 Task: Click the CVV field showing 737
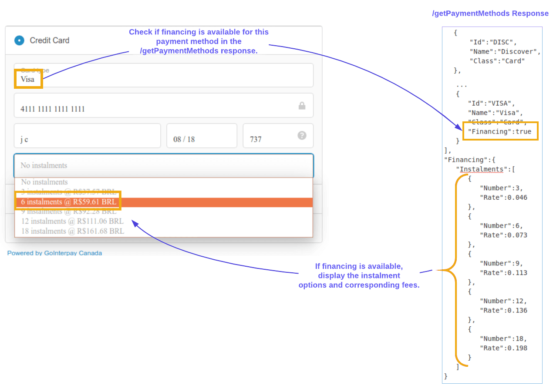[278, 136]
